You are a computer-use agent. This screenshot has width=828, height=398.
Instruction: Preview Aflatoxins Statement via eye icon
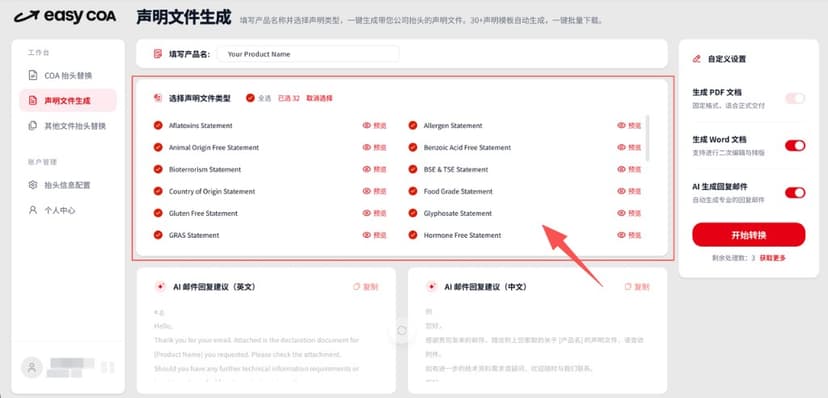[x=366, y=126]
